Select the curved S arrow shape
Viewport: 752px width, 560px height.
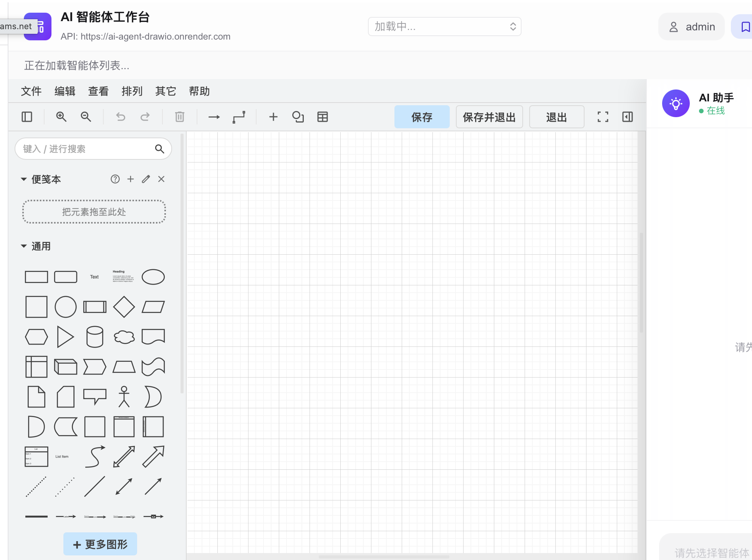tap(95, 457)
